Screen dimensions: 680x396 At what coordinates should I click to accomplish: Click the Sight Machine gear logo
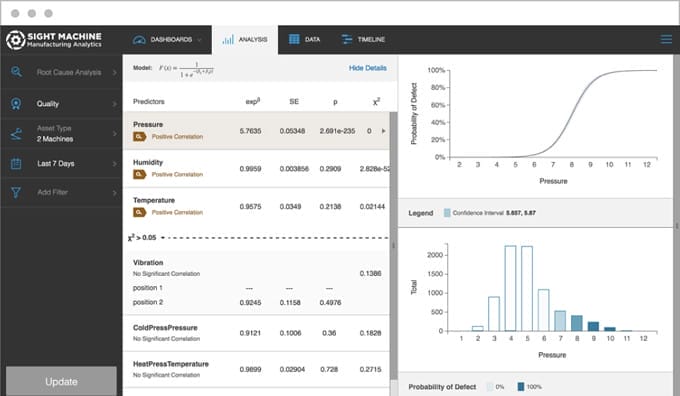(x=16, y=40)
